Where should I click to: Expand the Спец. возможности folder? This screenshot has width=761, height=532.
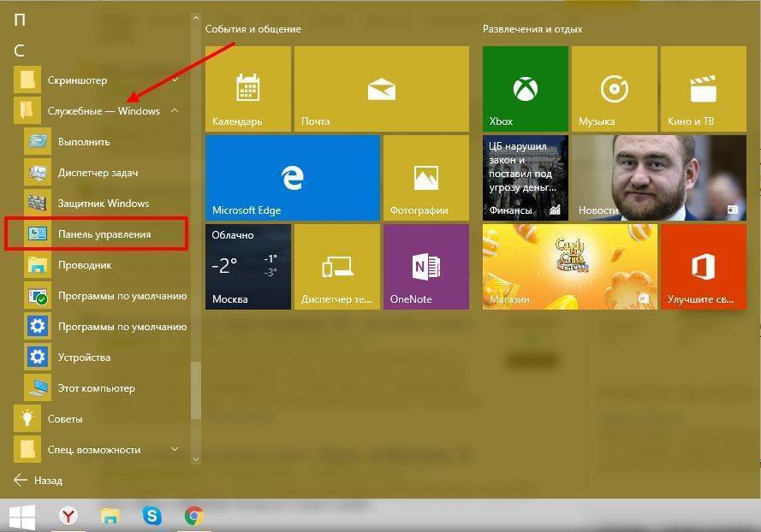pos(175,450)
